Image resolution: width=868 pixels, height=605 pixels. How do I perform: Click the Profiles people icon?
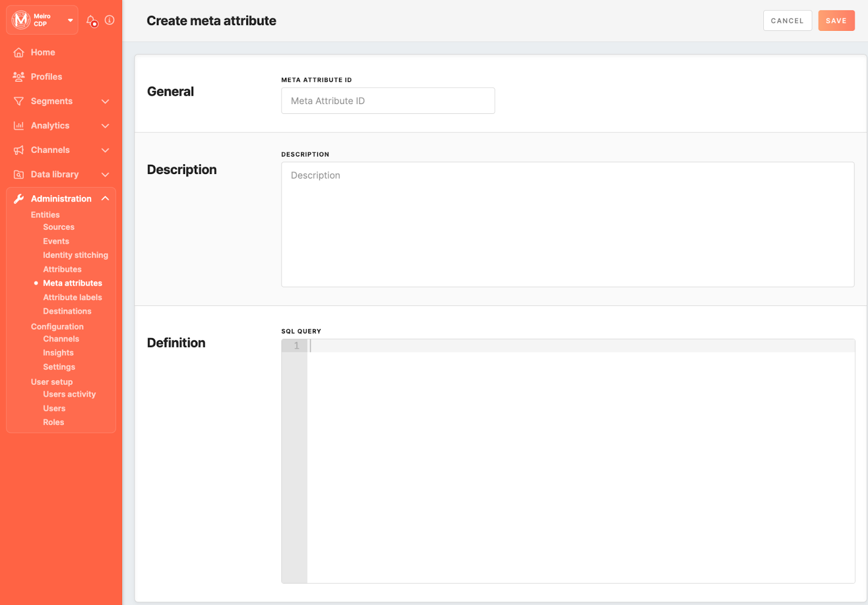19,76
